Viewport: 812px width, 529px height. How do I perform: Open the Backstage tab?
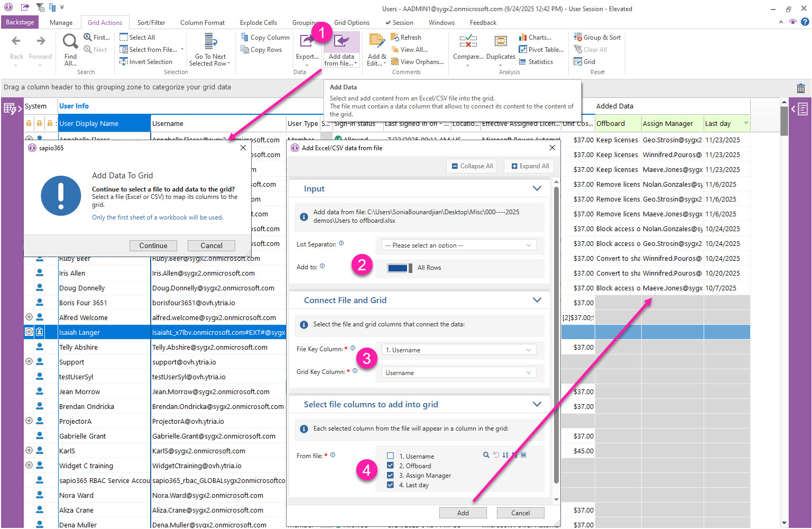[x=20, y=22]
